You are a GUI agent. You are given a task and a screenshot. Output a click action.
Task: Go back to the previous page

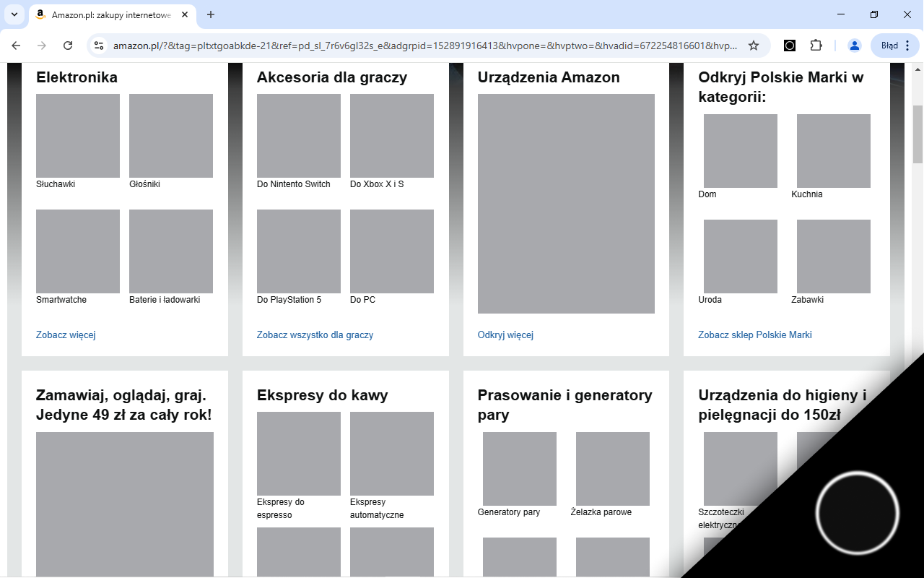[x=16, y=46]
